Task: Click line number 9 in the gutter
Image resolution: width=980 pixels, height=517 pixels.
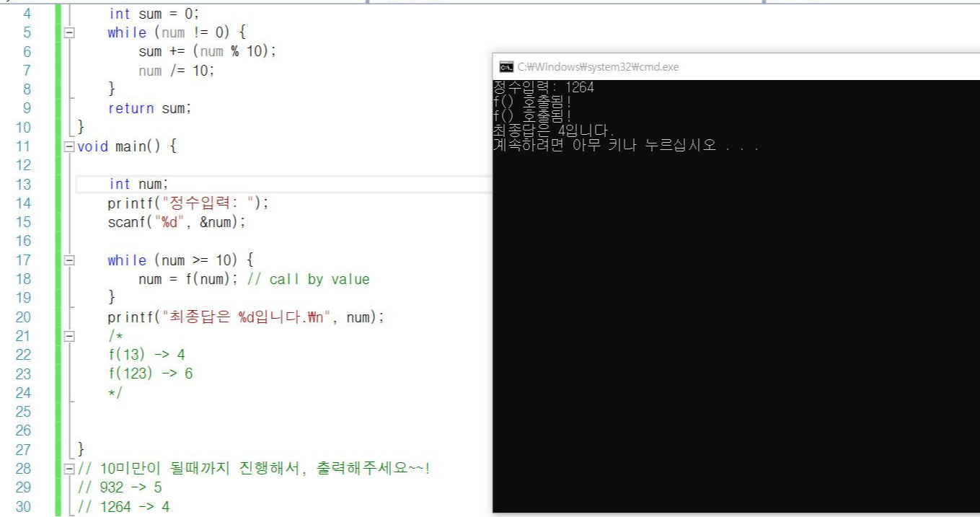Action: pos(27,108)
